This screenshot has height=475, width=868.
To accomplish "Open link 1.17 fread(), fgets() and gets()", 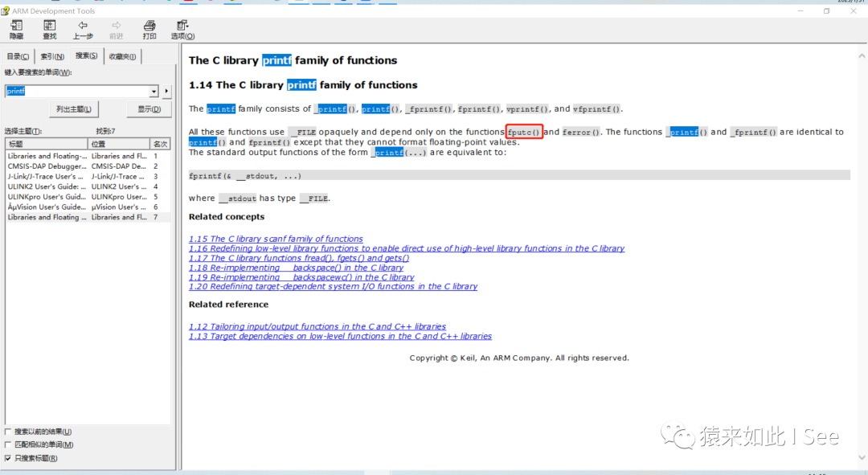I will click(299, 258).
